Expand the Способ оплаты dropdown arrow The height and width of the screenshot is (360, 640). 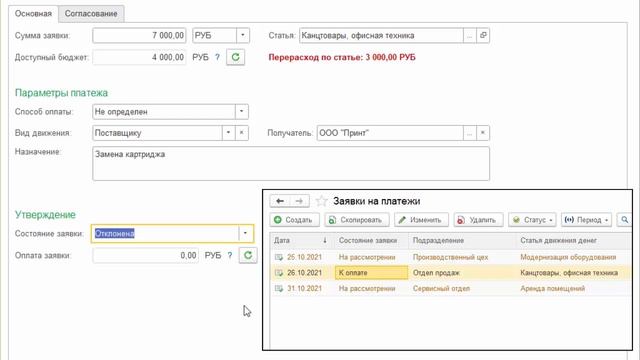tap(241, 111)
